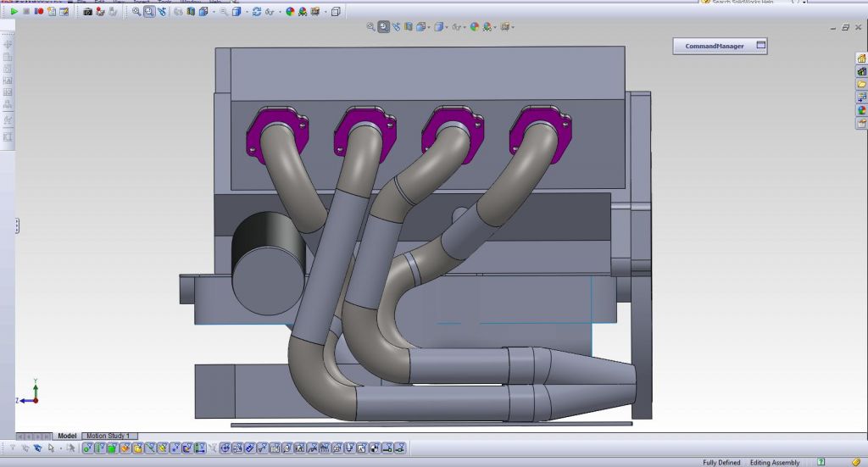Toggle the first selection filter button in bottom toolbar
Viewport: 868px width, 467px height.
(x=87, y=448)
